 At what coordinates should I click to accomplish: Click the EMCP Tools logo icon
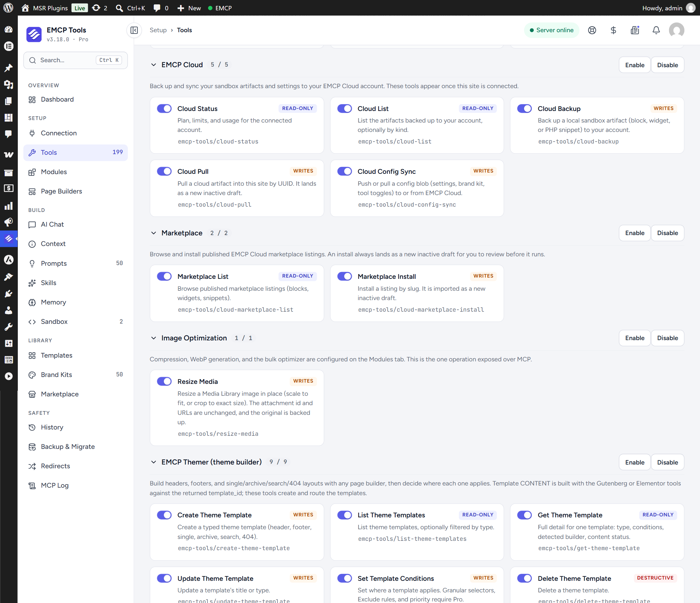click(34, 34)
